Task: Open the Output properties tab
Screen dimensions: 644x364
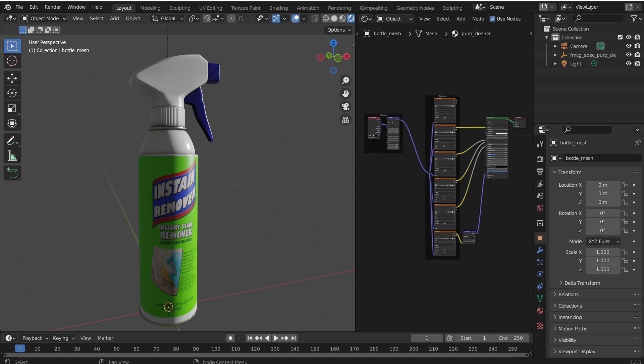Action: (540, 171)
